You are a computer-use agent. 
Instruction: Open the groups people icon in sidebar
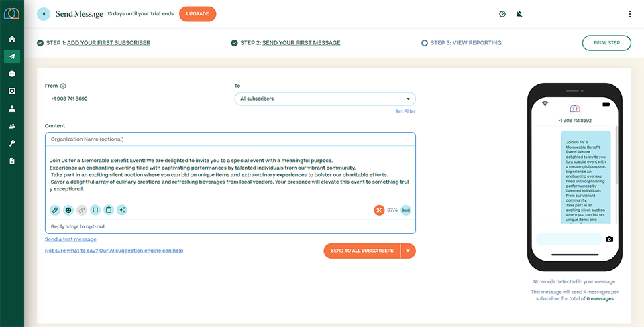(x=12, y=126)
